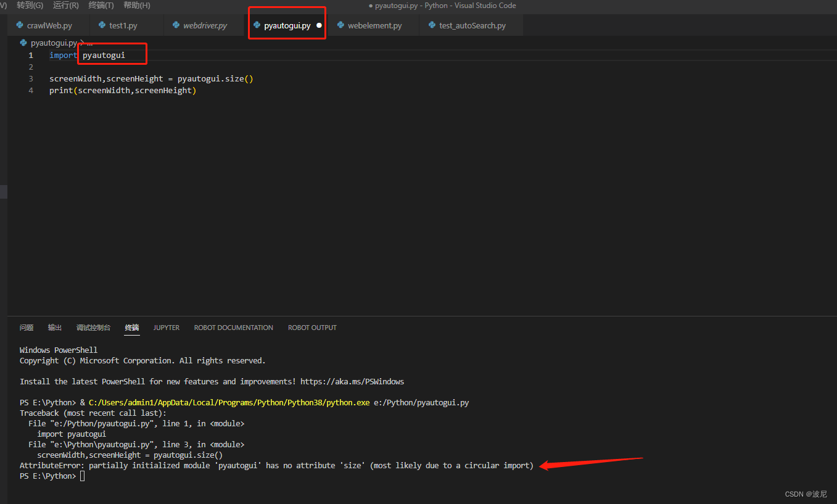Open the 运行(R) menu

tap(65, 5)
